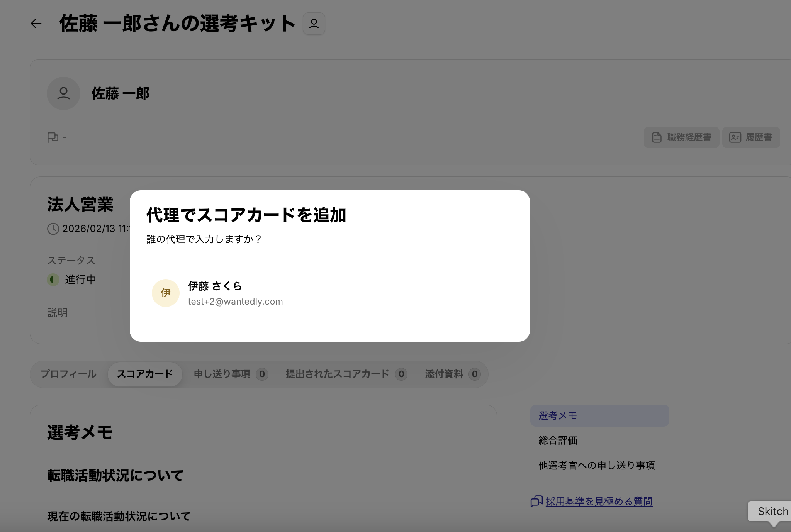791x532 pixels.
Task: Click the back arrow icon
Action: tap(36, 24)
